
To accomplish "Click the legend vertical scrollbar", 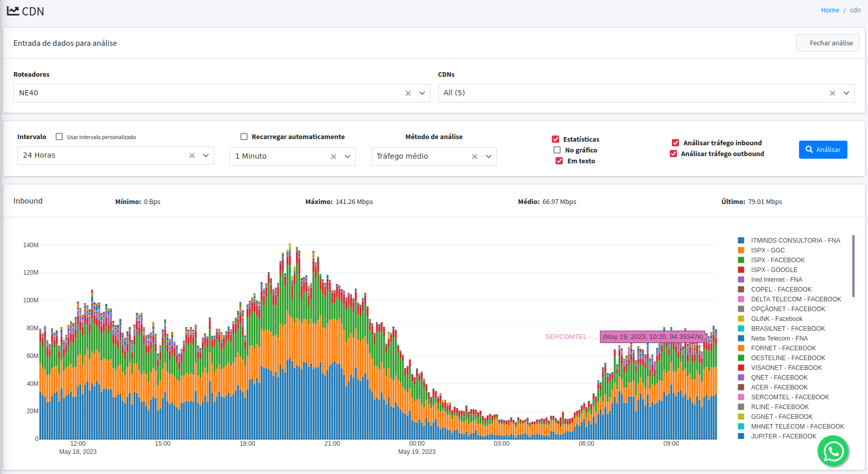I will (853, 266).
